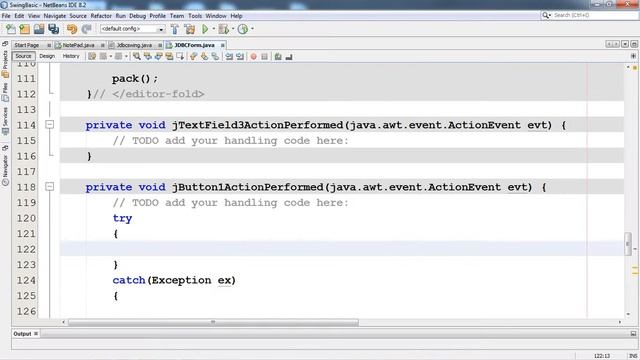The height and width of the screenshot is (360, 640).
Task: Click the New Project toolbar icon
Action: coord(24,29)
